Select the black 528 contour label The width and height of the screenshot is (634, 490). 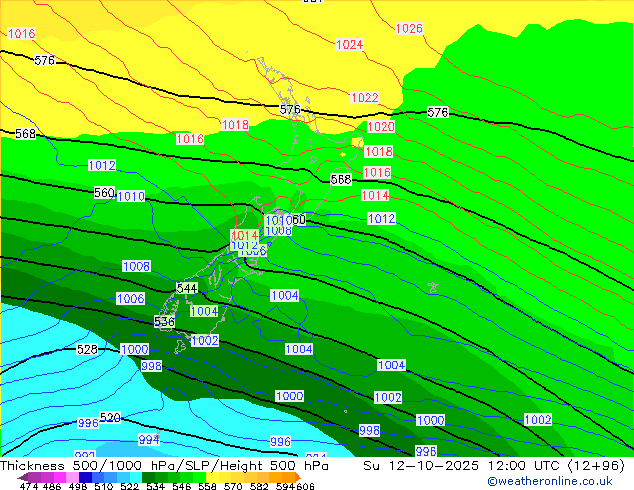click(87, 349)
